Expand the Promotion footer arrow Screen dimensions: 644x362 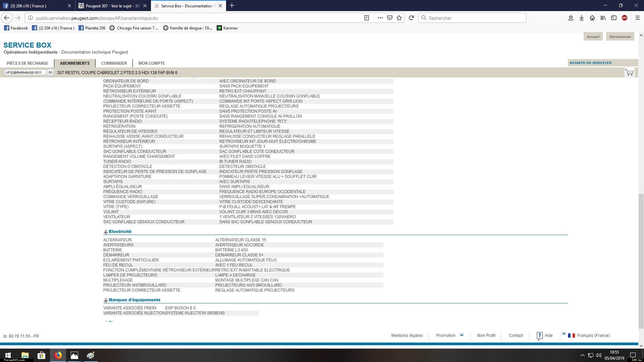462,335
